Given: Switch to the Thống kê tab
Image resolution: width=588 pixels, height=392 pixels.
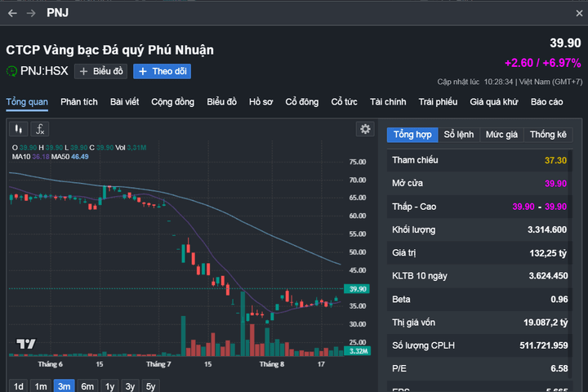Looking at the screenshot, I should click(548, 135).
